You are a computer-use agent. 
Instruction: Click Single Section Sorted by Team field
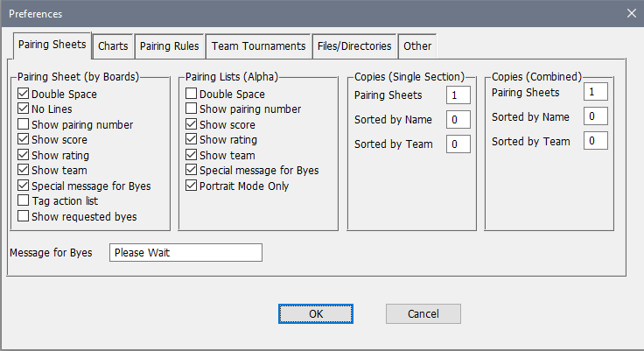[458, 144]
